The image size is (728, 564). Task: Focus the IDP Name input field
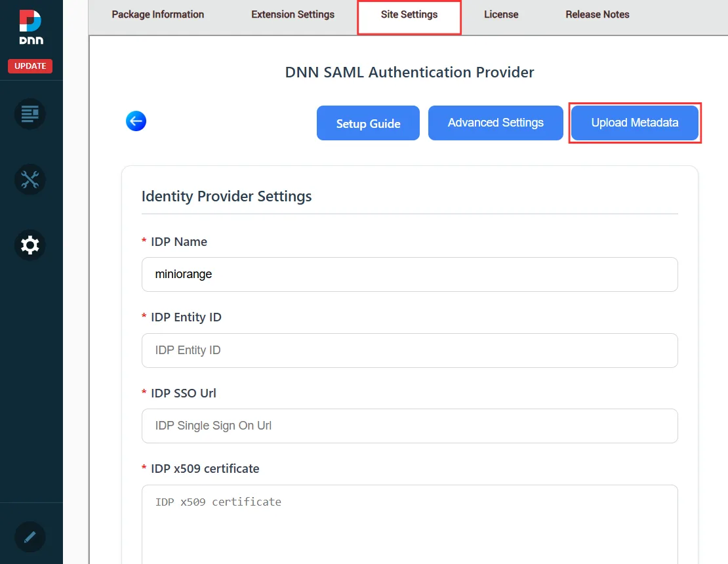tap(409, 274)
